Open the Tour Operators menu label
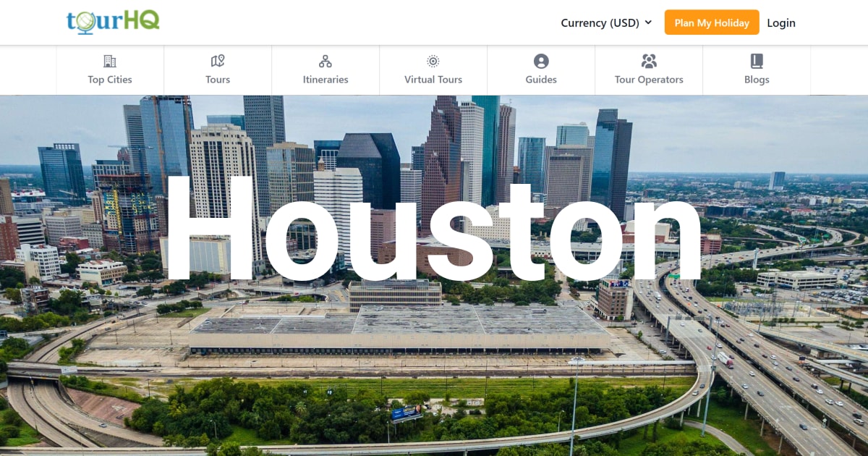The image size is (868, 456). tap(649, 80)
